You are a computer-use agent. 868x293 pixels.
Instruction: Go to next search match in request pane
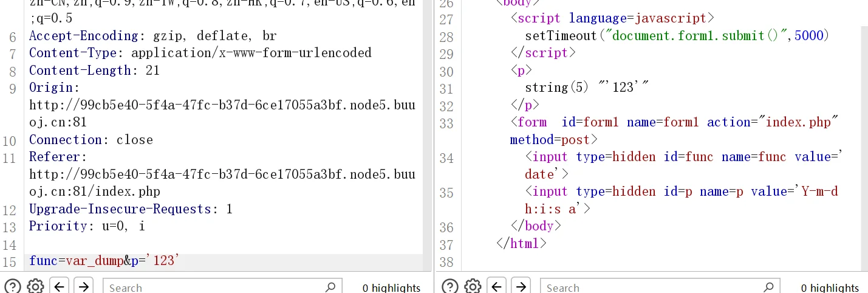[x=84, y=286]
